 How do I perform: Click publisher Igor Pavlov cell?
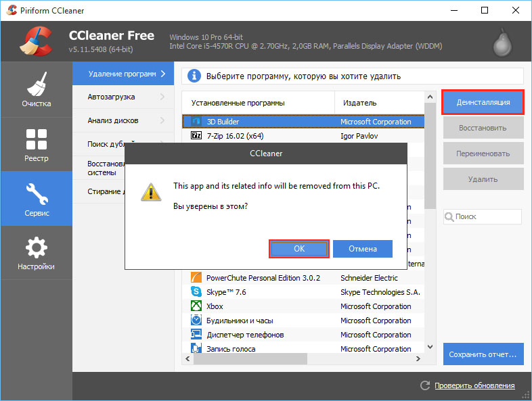tap(359, 136)
